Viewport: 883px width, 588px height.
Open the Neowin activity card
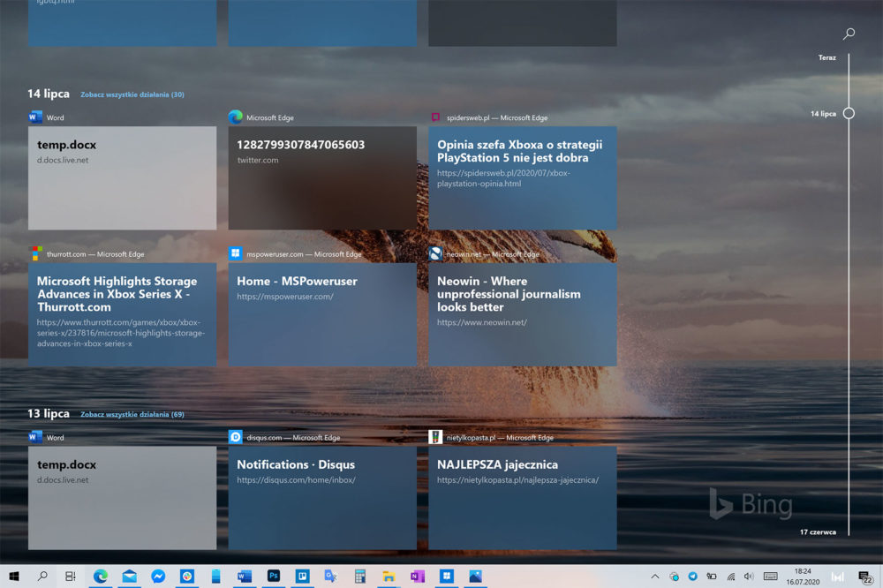[523, 314]
